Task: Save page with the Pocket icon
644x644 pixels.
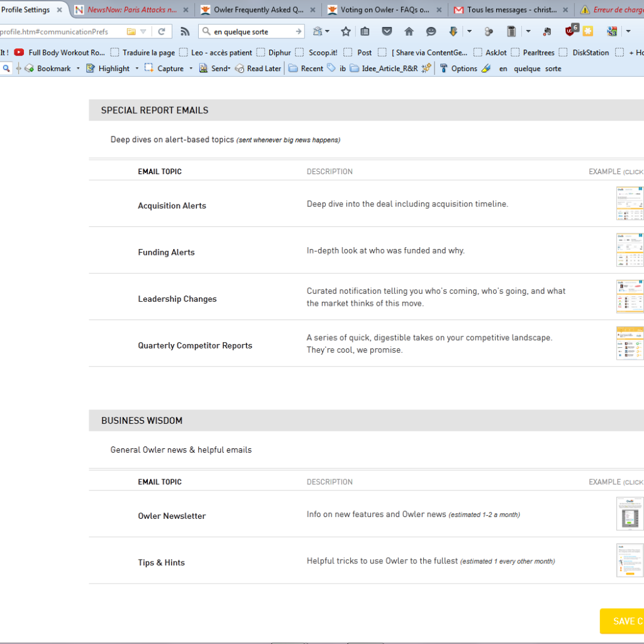Action: coord(387,31)
